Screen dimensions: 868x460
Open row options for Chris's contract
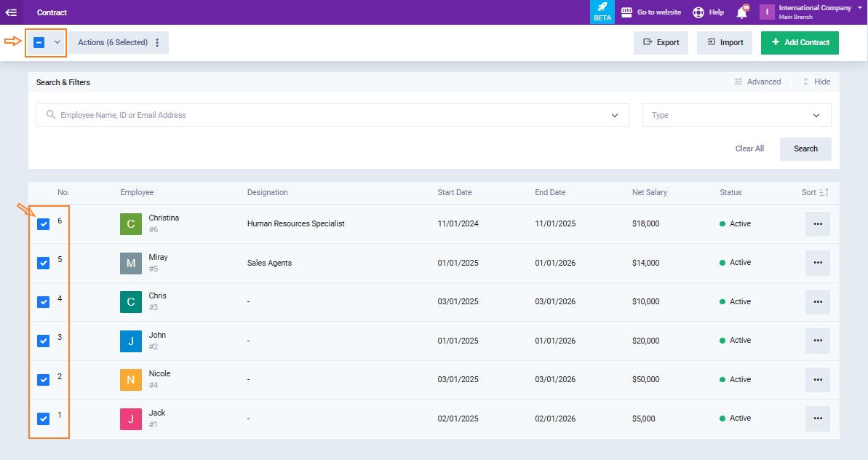(x=818, y=301)
